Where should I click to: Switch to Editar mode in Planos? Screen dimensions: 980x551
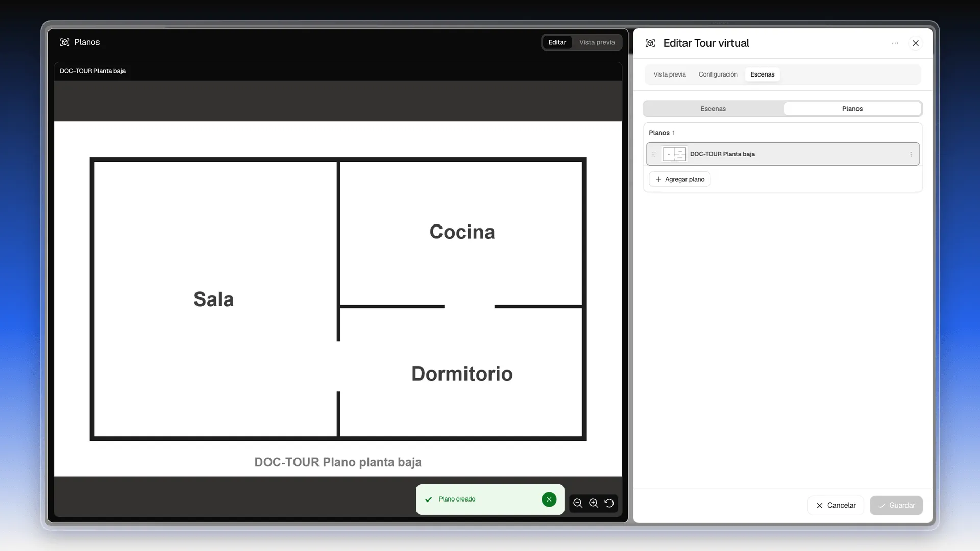pos(557,42)
